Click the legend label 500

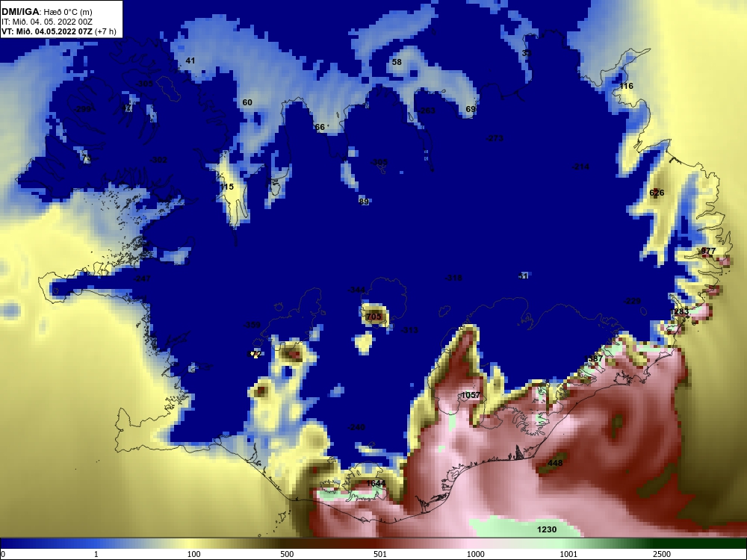tap(287, 554)
